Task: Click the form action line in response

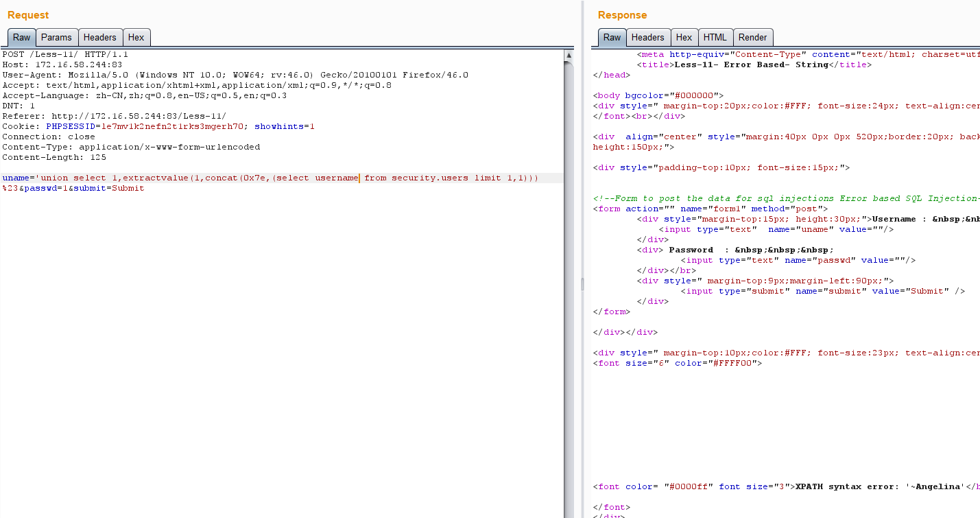Action: pos(710,209)
